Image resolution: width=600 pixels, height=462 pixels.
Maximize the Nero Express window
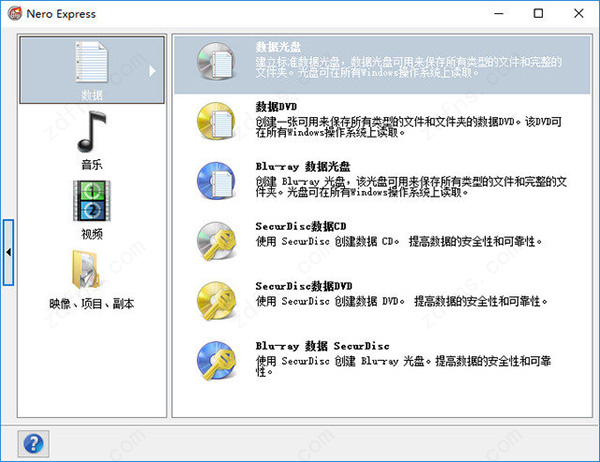click(x=538, y=13)
